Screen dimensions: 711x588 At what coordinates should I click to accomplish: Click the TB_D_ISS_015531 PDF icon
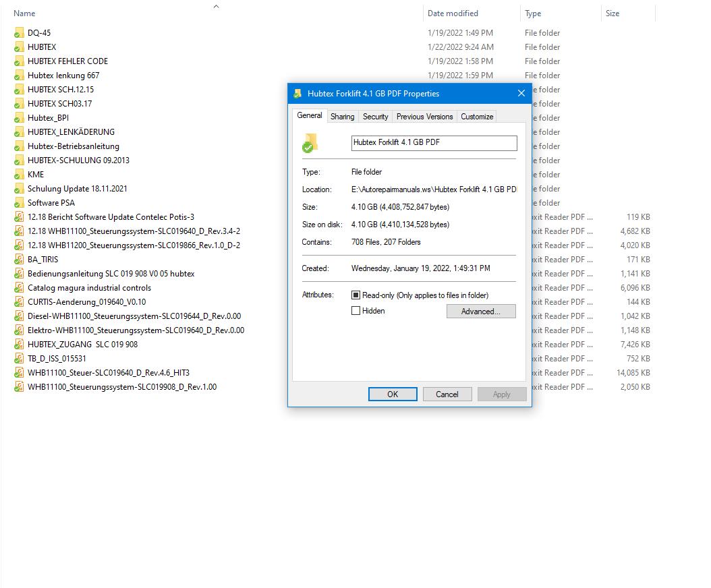click(x=19, y=359)
